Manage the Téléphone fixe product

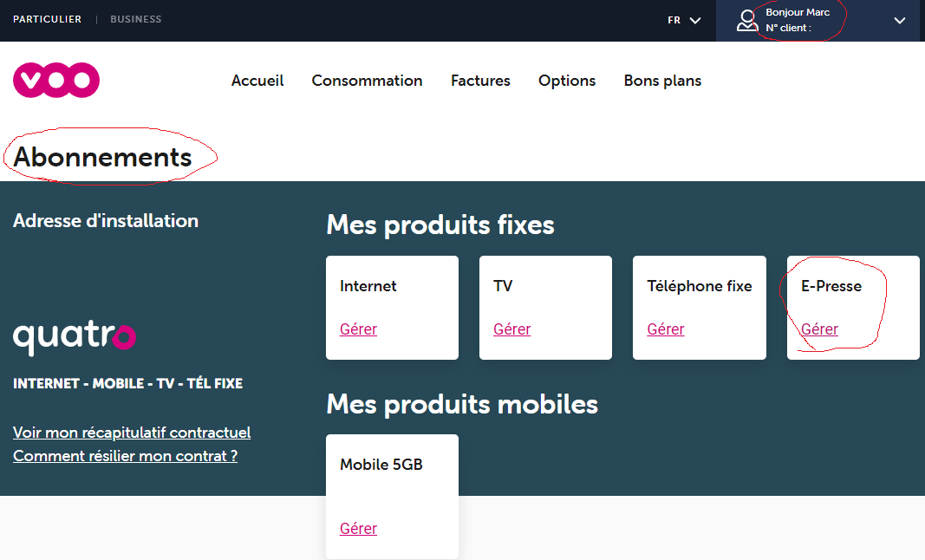(665, 329)
